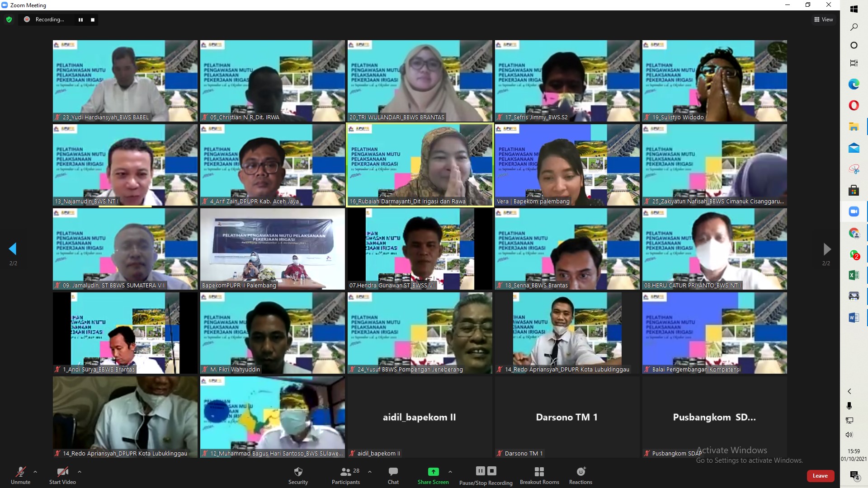Screen dimensions: 868x488
Task: Expand audio options arrow next to Unmute
Action: [x=35, y=472]
